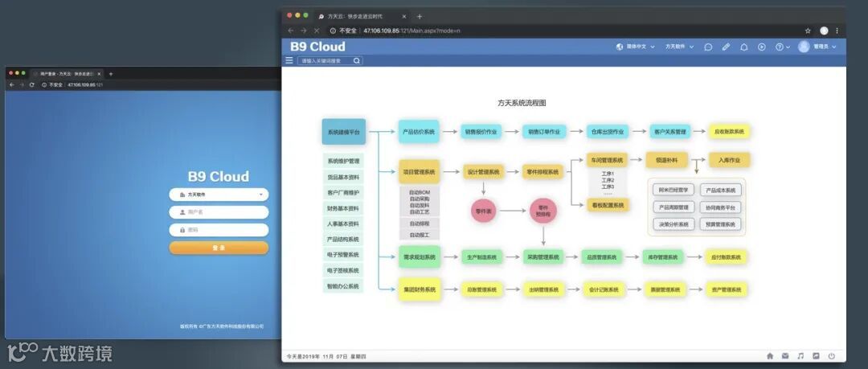Click the pencil edit icon in the header
The width and height of the screenshot is (868, 369).
727,47
